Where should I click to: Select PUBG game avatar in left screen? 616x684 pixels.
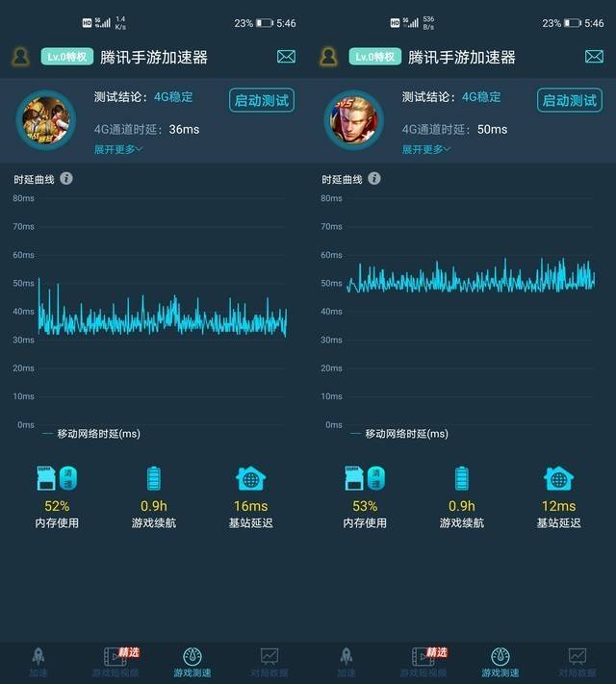click(46, 120)
